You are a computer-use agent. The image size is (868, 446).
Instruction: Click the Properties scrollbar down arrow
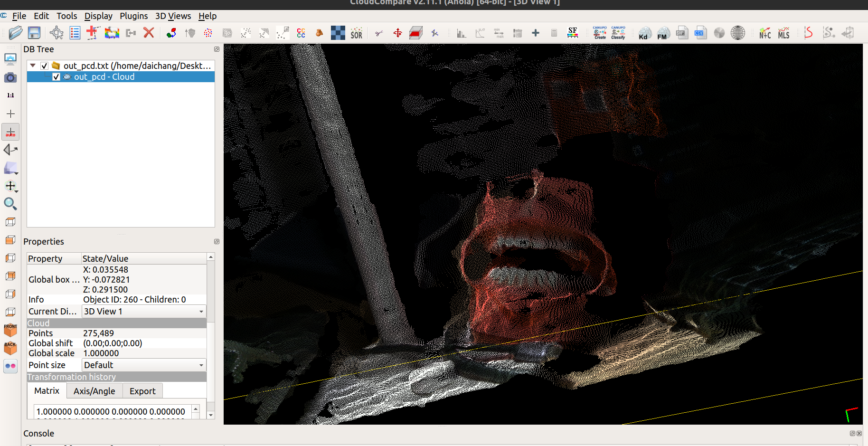[211, 415]
